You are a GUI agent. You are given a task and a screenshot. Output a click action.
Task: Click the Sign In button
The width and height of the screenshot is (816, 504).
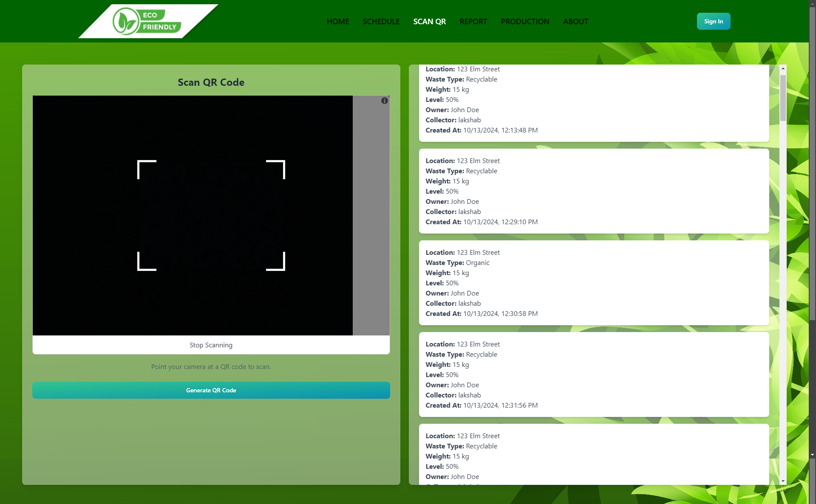(713, 21)
